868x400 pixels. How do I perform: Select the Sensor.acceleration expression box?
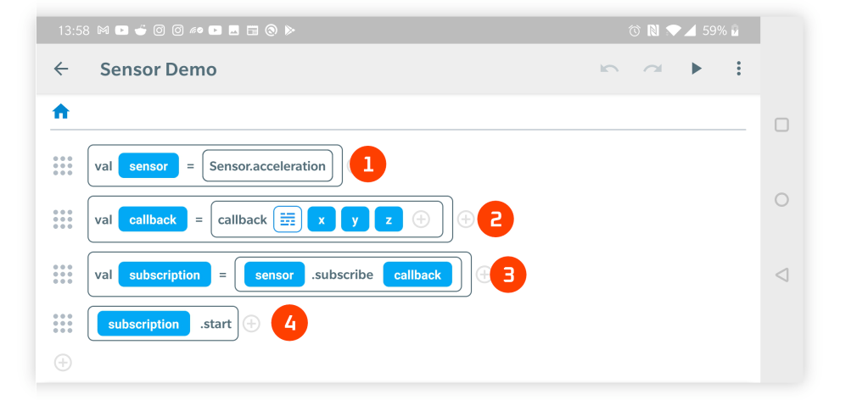coord(267,166)
